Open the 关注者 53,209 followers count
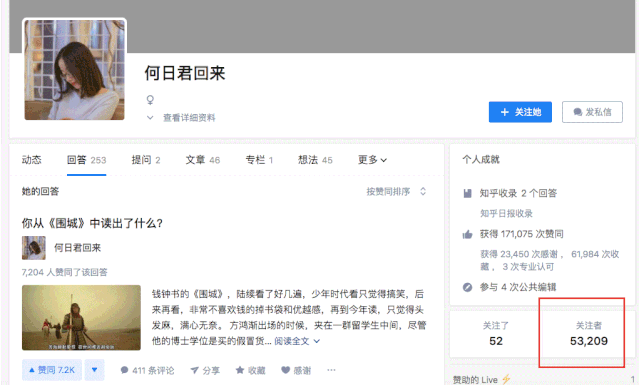 coord(588,334)
